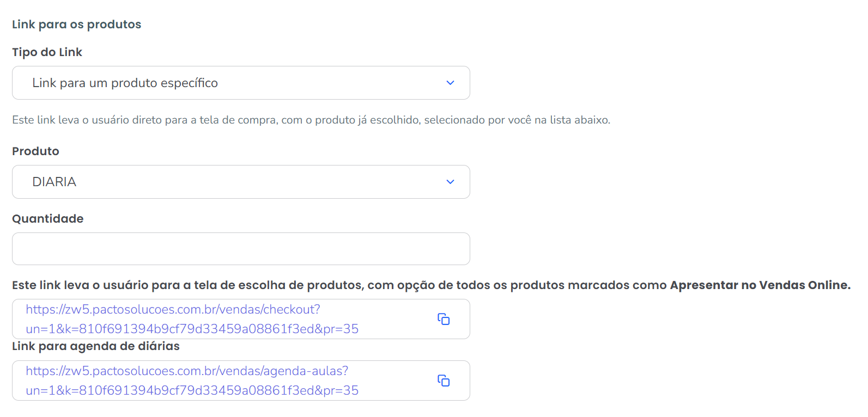The image size is (868, 417).
Task: Click the 'Link para agenda de diárias' heading
Action: coord(96,346)
